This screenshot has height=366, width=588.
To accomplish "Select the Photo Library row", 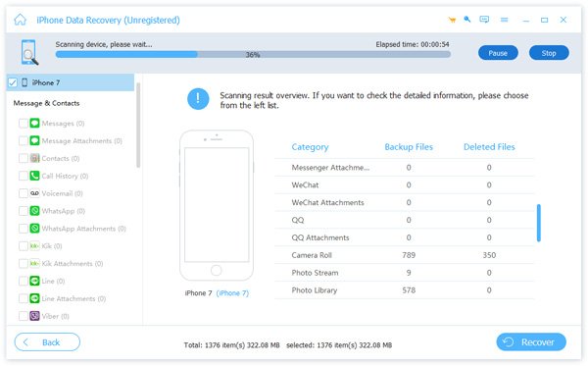I will pos(404,290).
